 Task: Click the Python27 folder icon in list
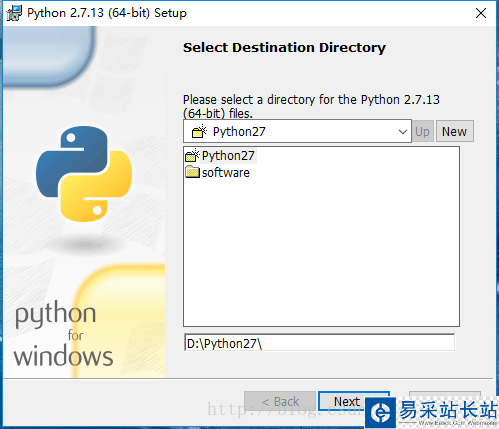pyautogui.click(x=192, y=155)
